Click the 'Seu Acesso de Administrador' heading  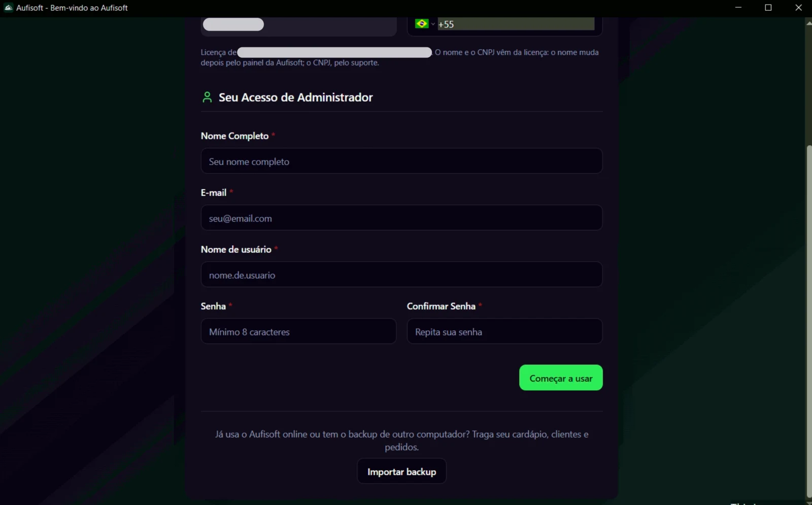pyautogui.click(x=295, y=97)
